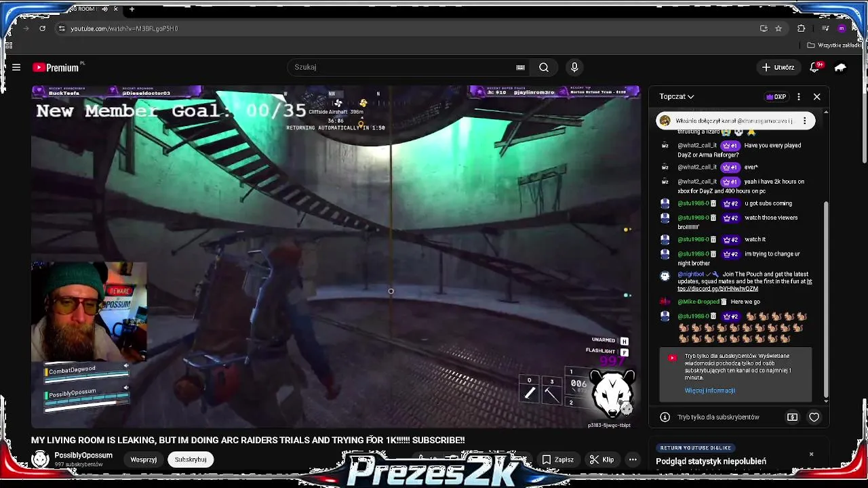The image size is (868, 488).
Task: Open the OXP membership badge in chat
Action: coord(776,97)
